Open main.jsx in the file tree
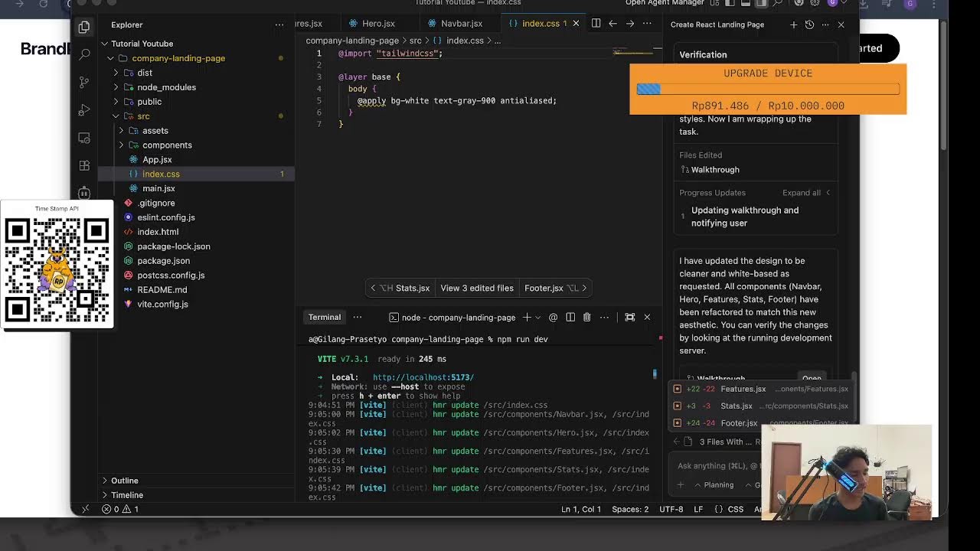980x551 pixels. click(x=158, y=188)
